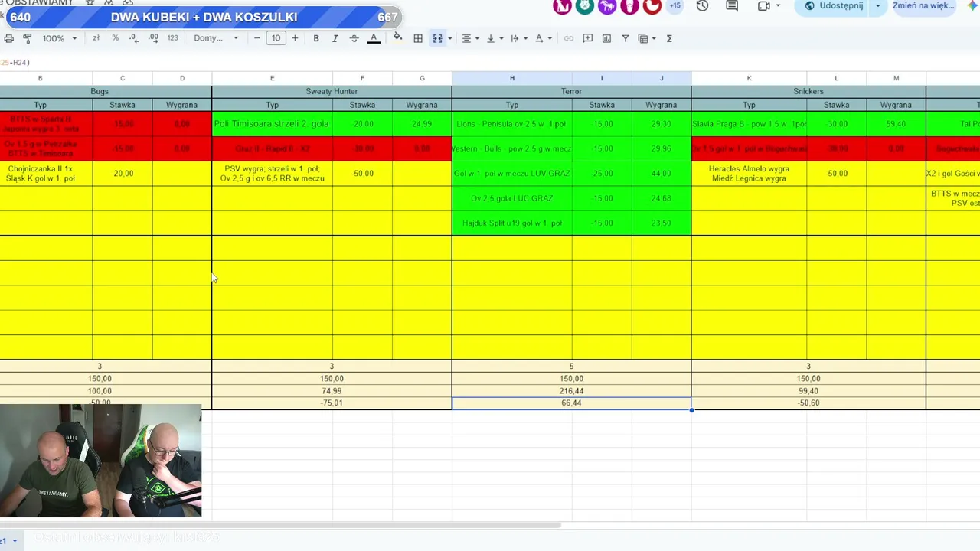Click the insert link icon
The width and height of the screenshot is (980, 551).
pyautogui.click(x=568, y=38)
